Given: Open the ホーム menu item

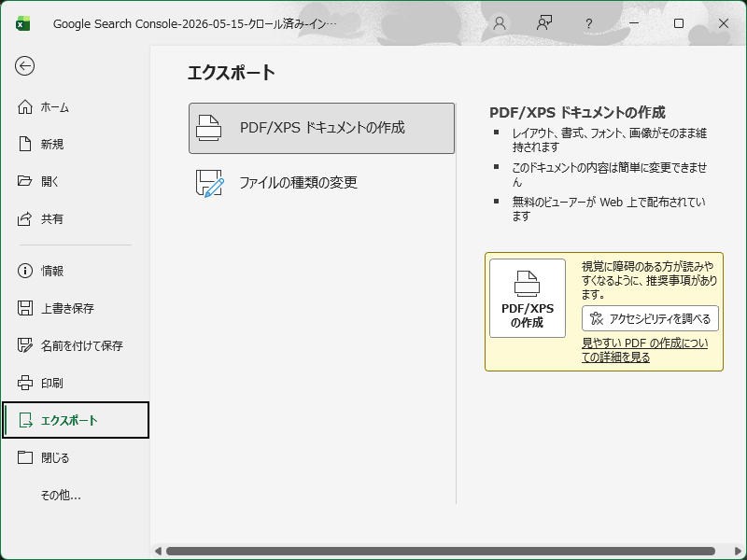Looking at the screenshot, I should tap(76, 107).
